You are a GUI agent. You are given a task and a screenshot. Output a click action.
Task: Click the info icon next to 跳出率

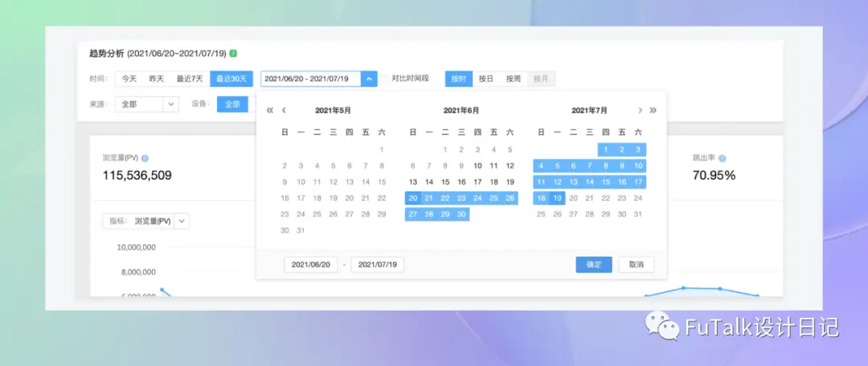tap(722, 158)
